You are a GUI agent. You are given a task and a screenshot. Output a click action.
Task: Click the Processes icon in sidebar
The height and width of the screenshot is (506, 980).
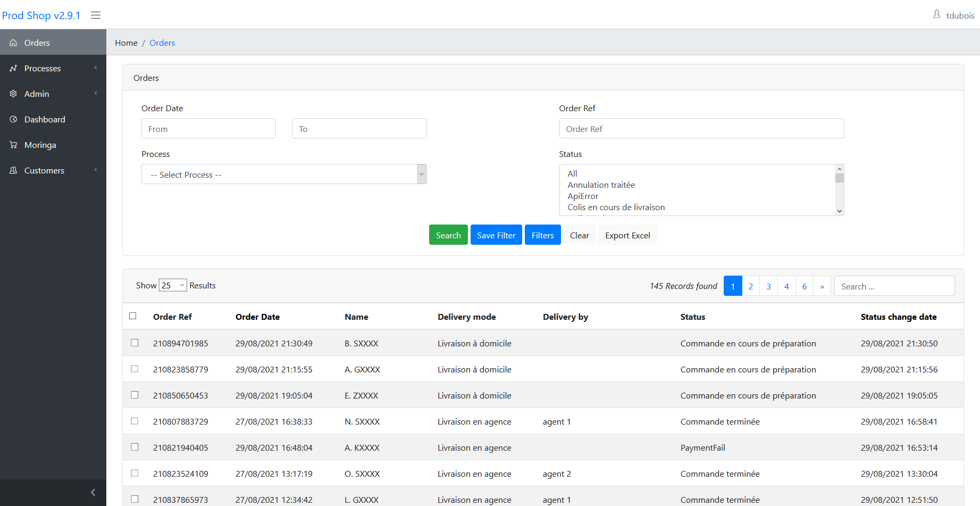13,69
